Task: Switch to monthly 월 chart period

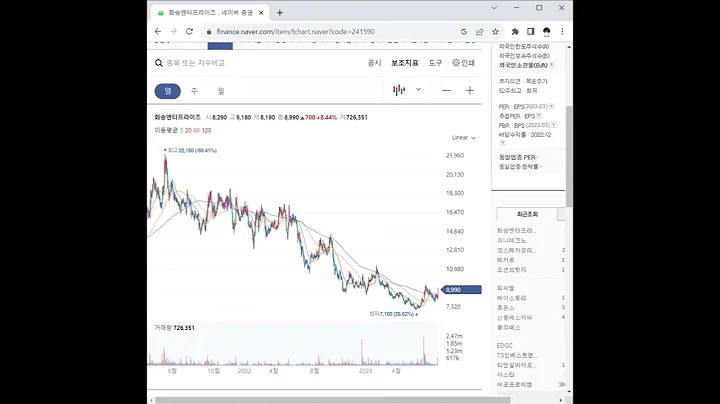Action: (x=221, y=91)
